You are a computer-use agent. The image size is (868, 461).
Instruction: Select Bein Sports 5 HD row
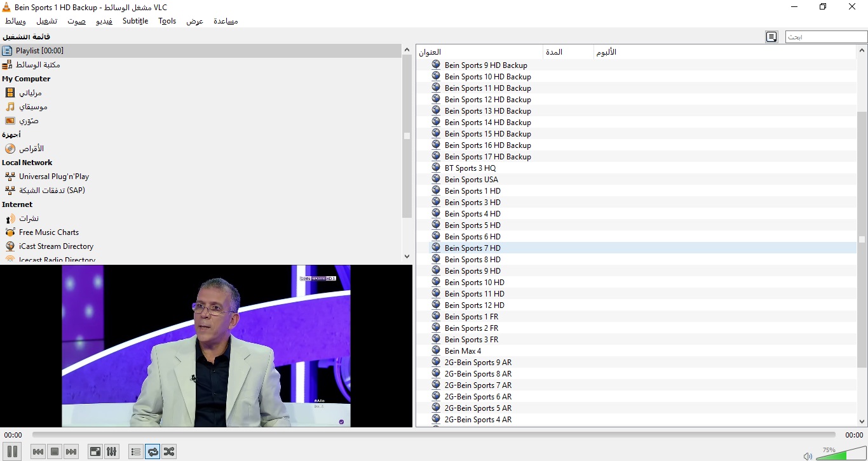[x=637, y=225]
